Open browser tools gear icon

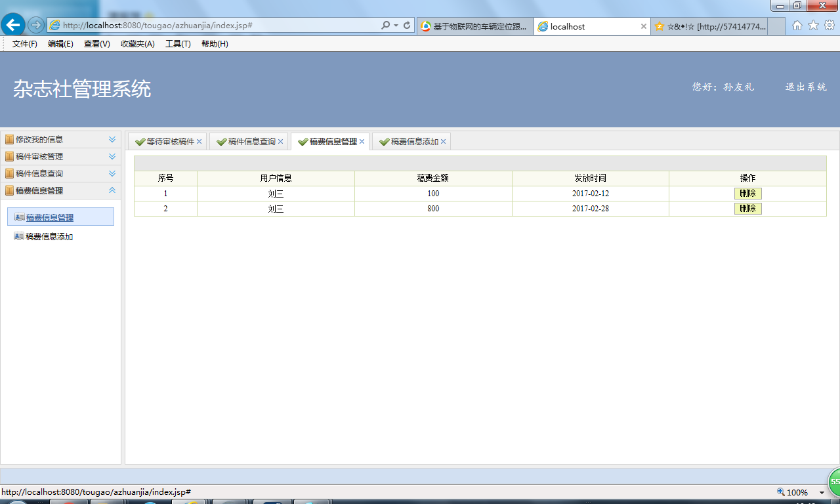click(x=829, y=26)
